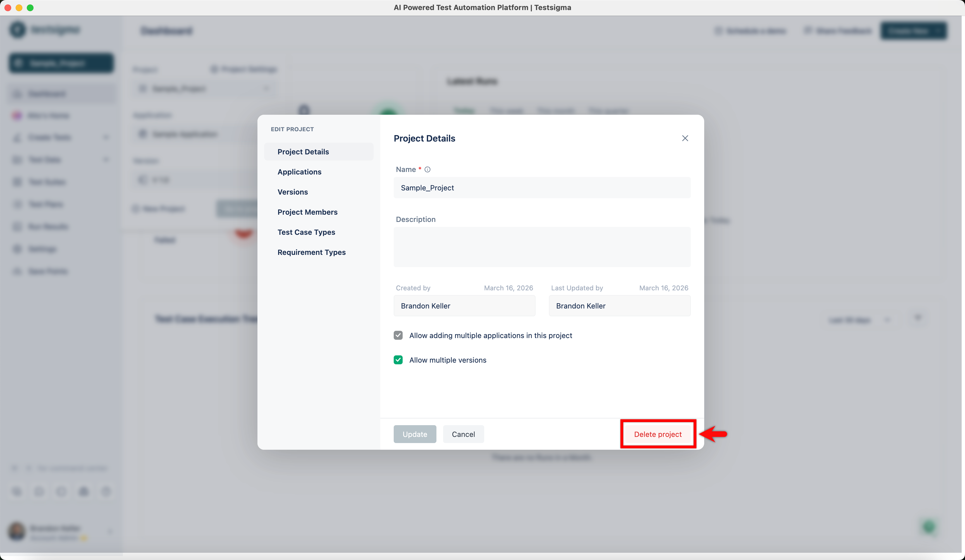Open the green chat bubble icon
This screenshot has height=560, width=965.
(929, 527)
